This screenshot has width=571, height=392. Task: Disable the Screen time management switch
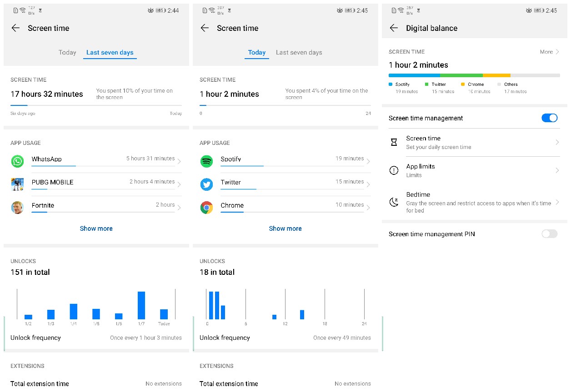[549, 118]
